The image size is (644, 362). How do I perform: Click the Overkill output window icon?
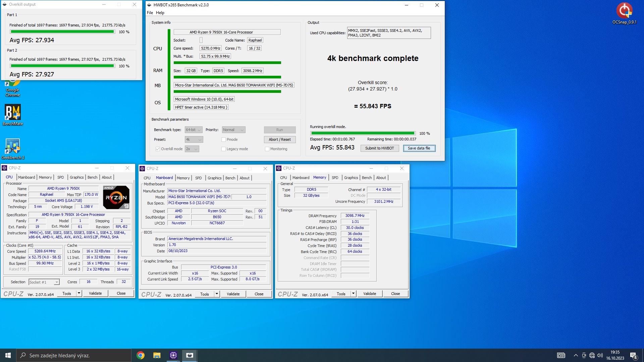click(x=5, y=4)
